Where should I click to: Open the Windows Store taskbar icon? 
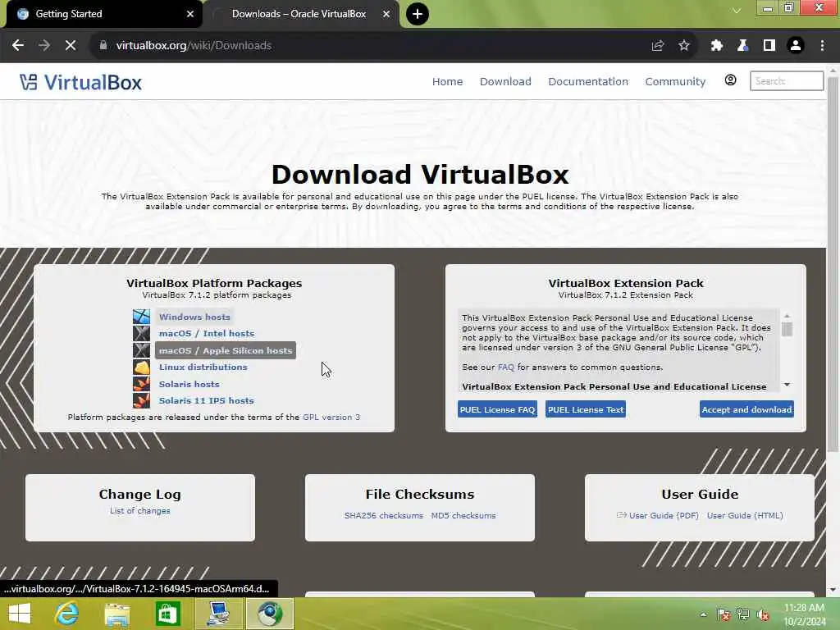167,614
